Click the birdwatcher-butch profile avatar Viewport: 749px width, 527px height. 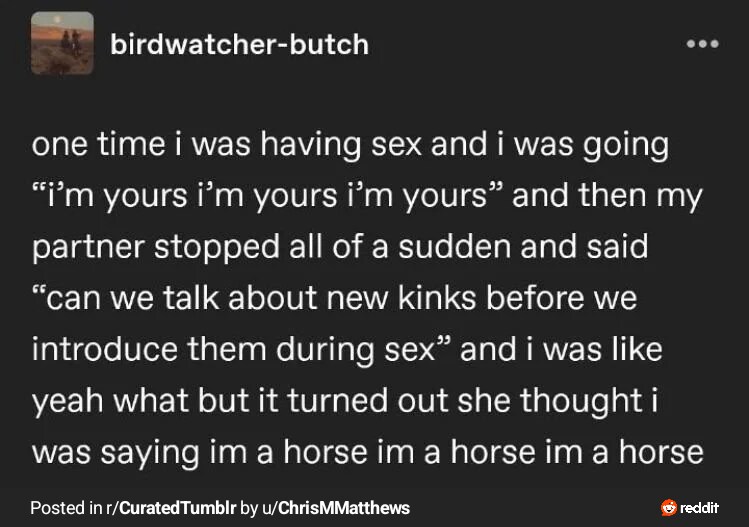coord(62,44)
